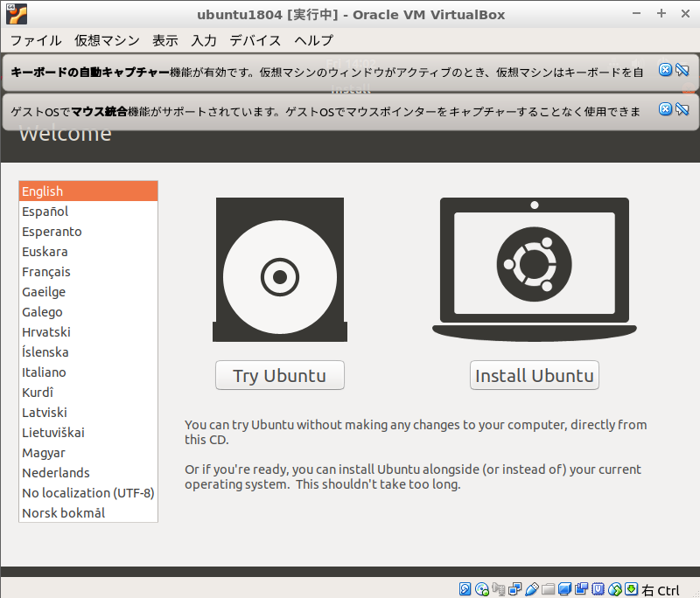Select Italiano in the language list
Image resolution: width=700 pixels, height=598 pixels.
[x=88, y=372]
